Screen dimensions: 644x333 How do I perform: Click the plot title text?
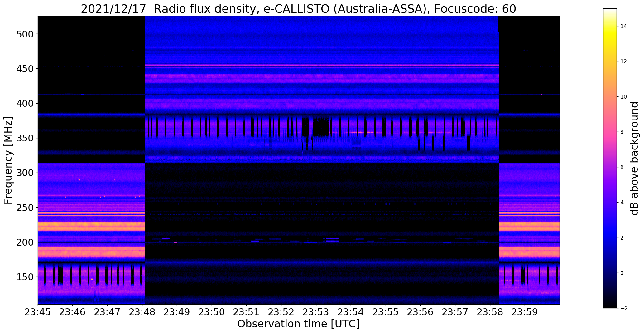298,9
